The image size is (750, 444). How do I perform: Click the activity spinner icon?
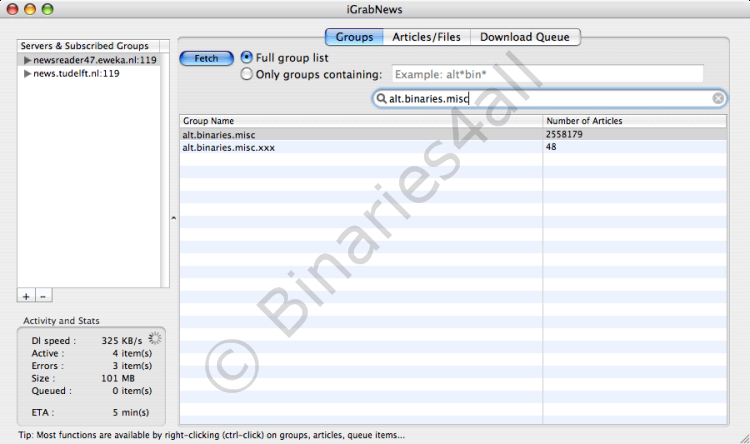point(154,338)
